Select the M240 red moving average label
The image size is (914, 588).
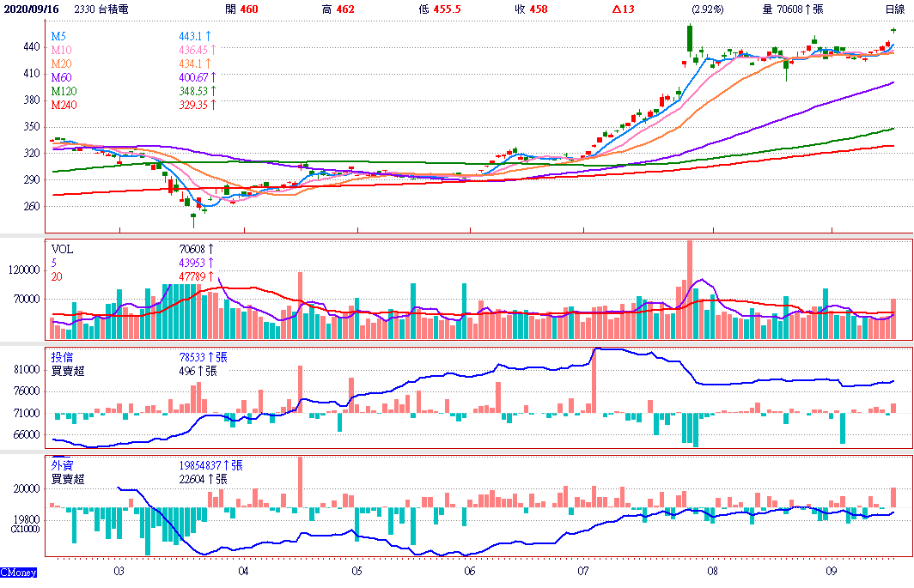tap(64, 104)
